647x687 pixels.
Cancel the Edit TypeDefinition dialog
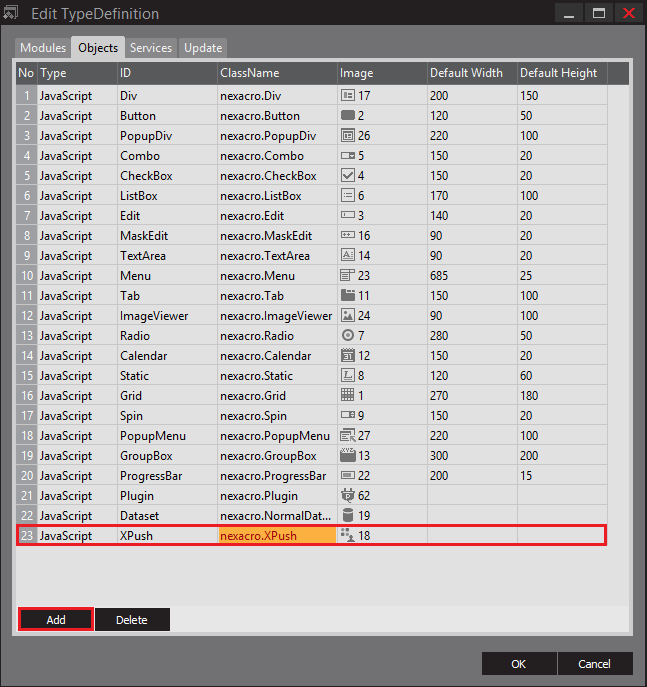595,664
